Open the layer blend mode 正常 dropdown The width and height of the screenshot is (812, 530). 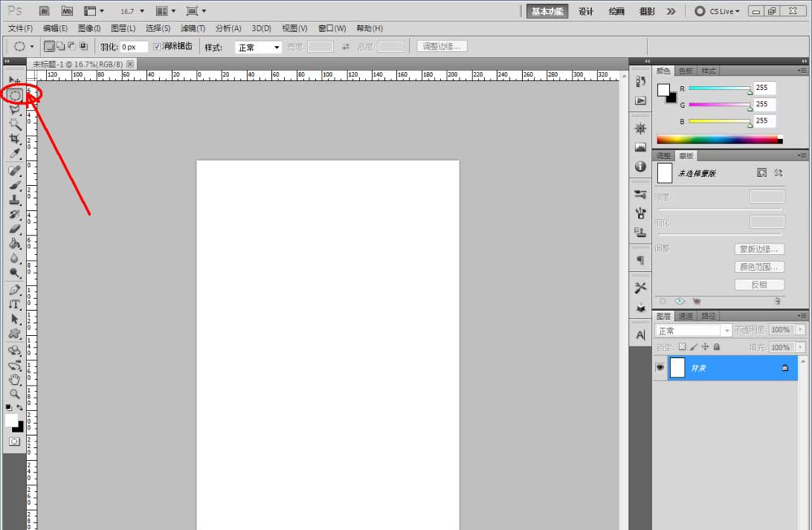(693, 330)
